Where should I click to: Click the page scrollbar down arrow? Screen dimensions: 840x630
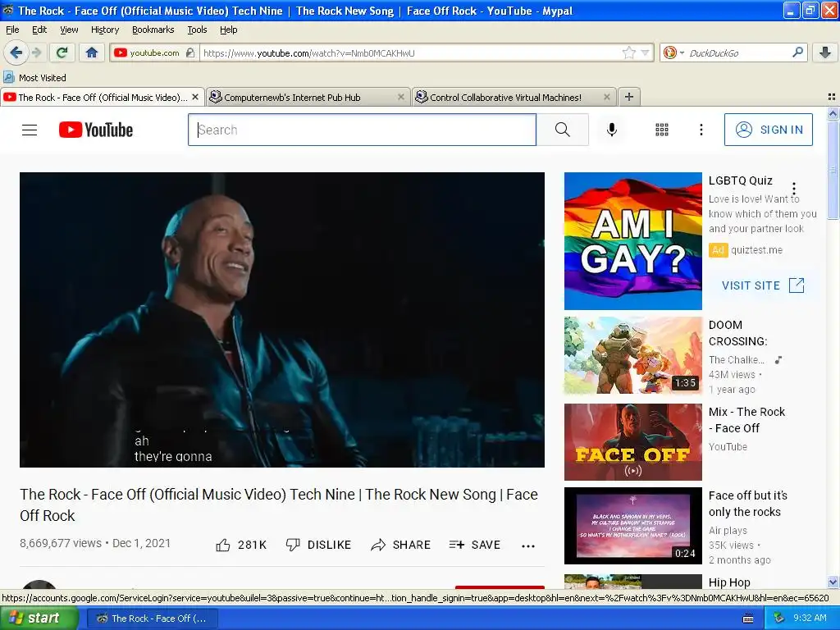tap(833, 582)
